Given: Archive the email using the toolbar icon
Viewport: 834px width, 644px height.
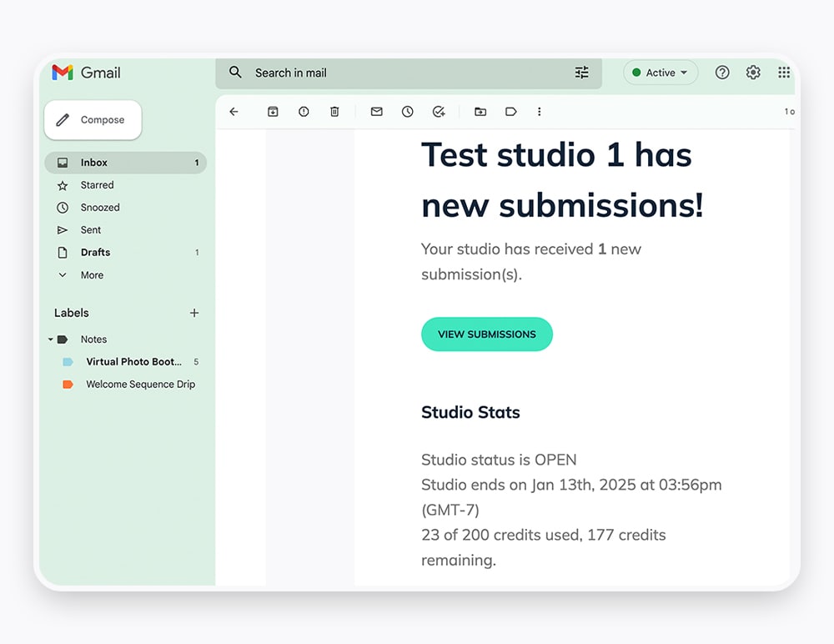Looking at the screenshot, I should click(x=273, y=111).
